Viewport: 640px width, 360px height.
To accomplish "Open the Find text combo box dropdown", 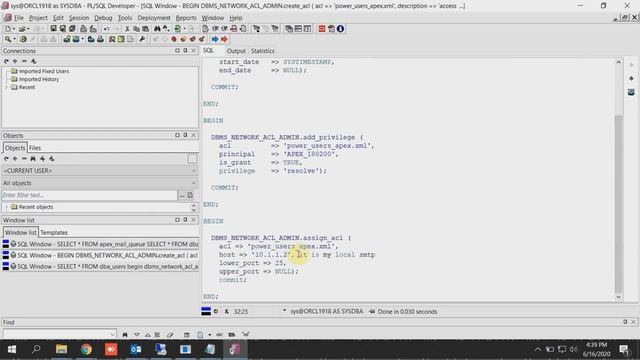I will point(112,335).
